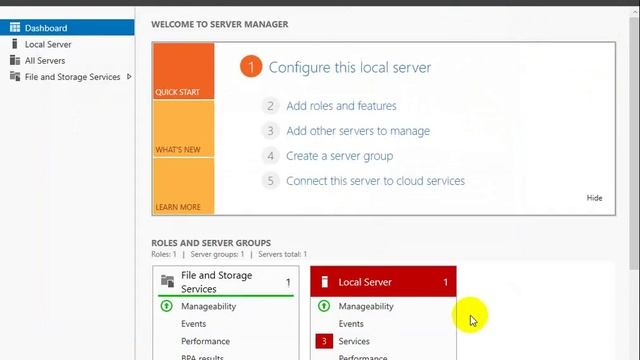Image resolution: width=640 pixels, height=360 pixels.
Task: Click the step 4 number circle
Action: (x=270, y=156)
